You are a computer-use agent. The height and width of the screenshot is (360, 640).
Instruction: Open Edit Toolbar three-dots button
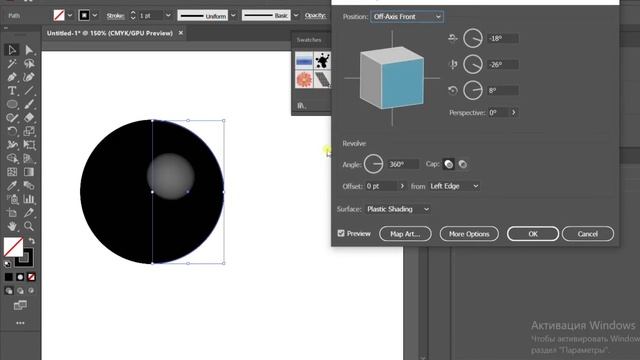pyautogui.click(x=20, y=323)
